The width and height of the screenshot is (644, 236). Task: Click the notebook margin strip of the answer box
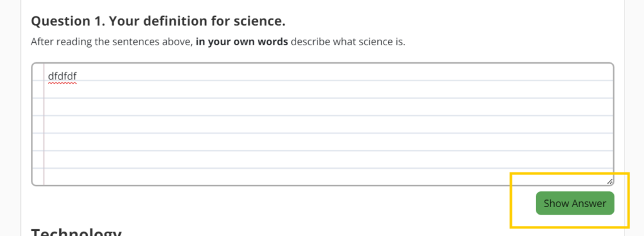38,124
